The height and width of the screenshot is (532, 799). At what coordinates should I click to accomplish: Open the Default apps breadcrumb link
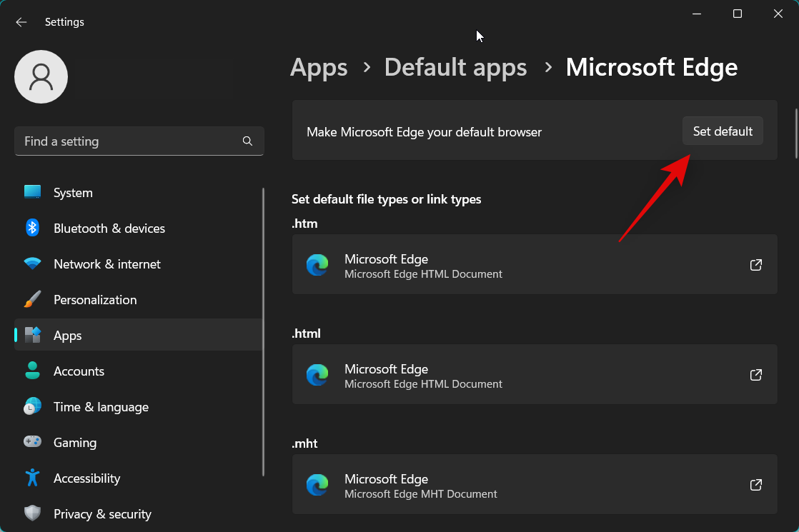click(455, 66)
